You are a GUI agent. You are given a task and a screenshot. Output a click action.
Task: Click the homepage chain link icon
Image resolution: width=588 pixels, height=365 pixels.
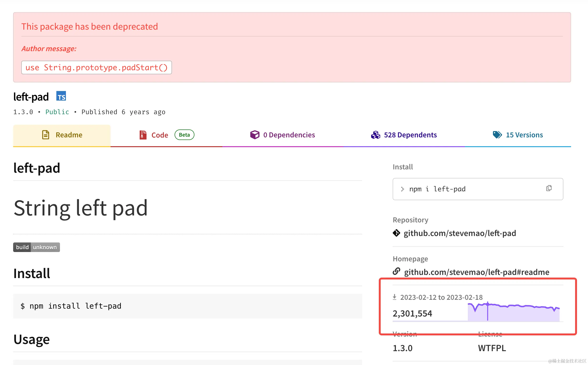coord(396,272)
